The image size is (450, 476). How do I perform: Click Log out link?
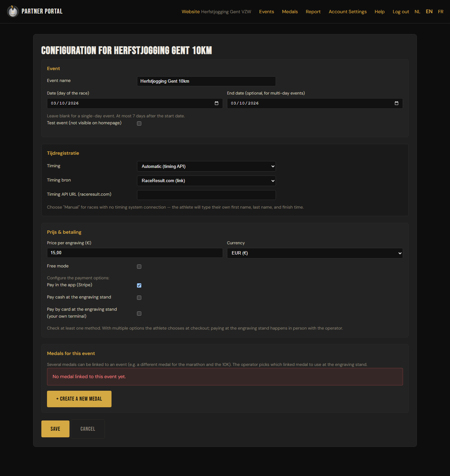[x=401, y=12]
